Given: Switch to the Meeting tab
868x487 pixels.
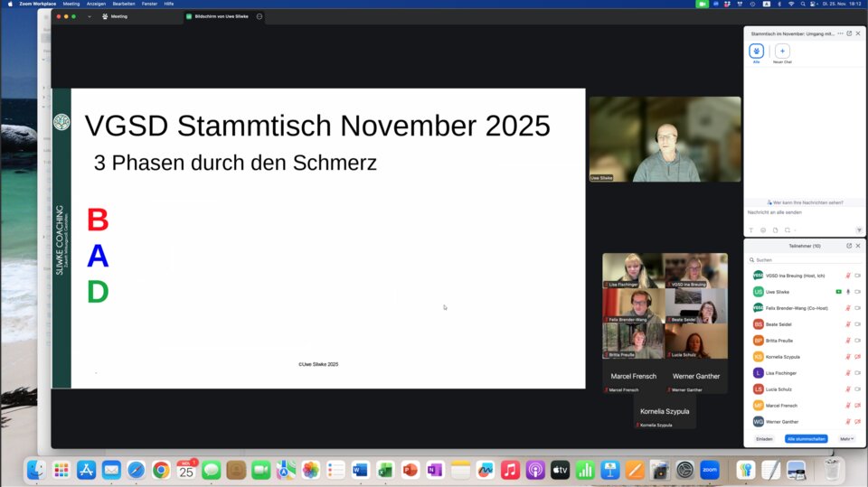Looking at the screenshot, I should click(115, 16).
